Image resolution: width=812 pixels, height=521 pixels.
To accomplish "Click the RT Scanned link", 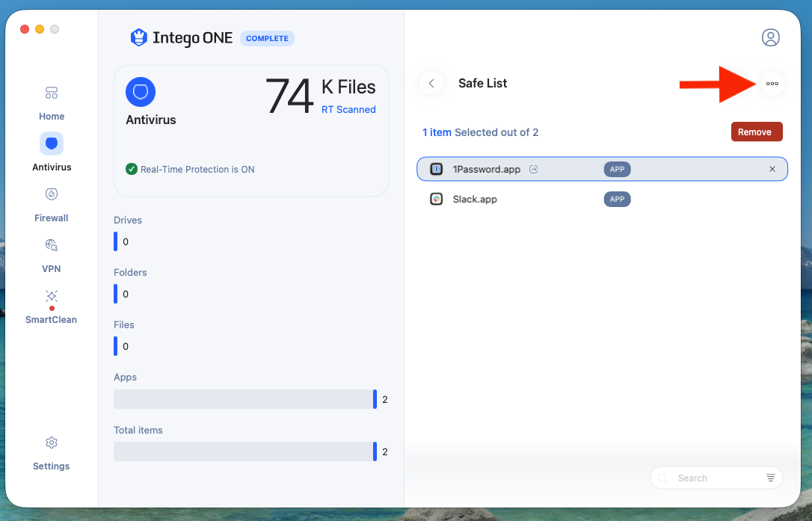I will pos(348,109).
